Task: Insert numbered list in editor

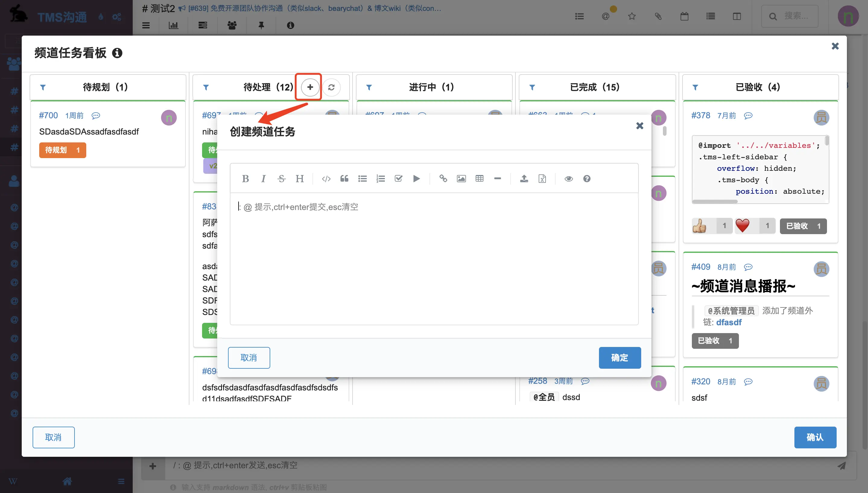Action: [380, 178]
